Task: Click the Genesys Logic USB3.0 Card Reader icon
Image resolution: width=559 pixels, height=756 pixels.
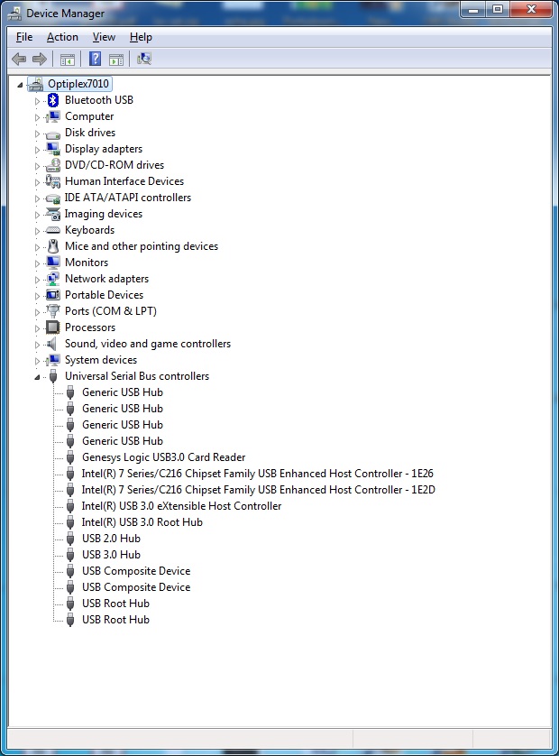Action: [x=70, y=457]
